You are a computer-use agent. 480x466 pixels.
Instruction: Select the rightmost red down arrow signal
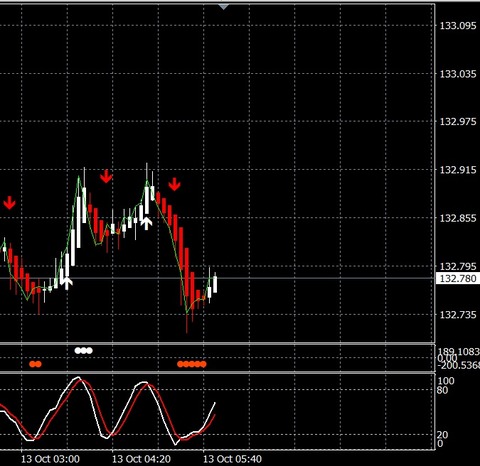tap(174, 184)
